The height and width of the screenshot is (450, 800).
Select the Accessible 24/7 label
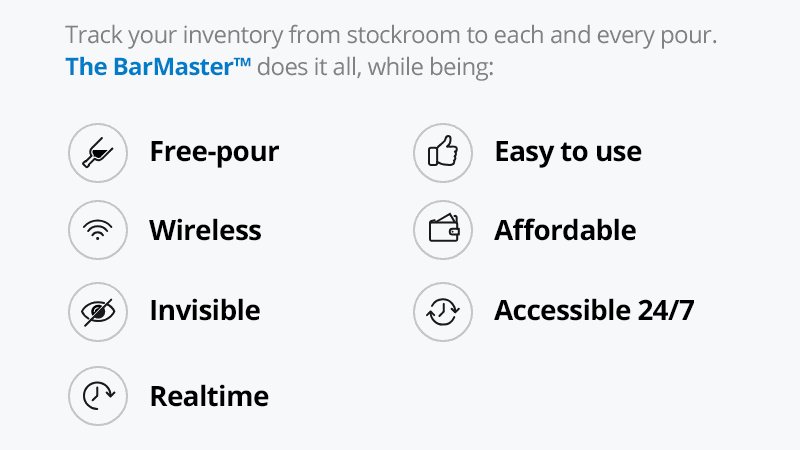(x=594, y=311)
